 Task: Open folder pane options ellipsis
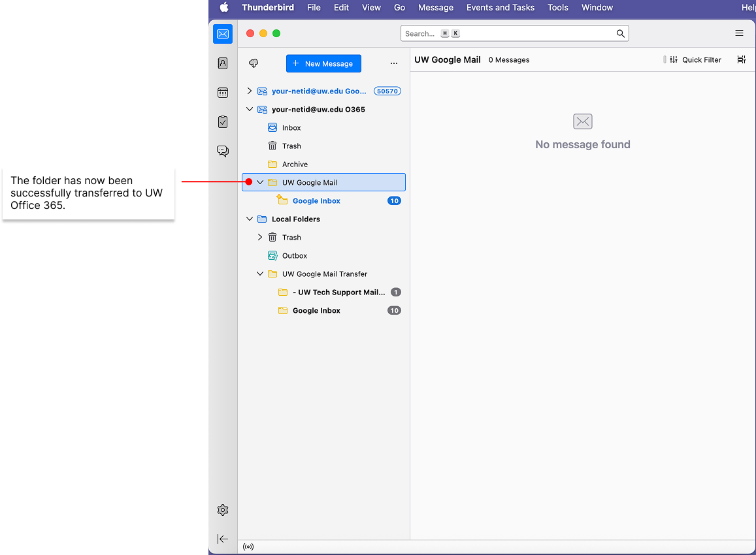(393, 63)
